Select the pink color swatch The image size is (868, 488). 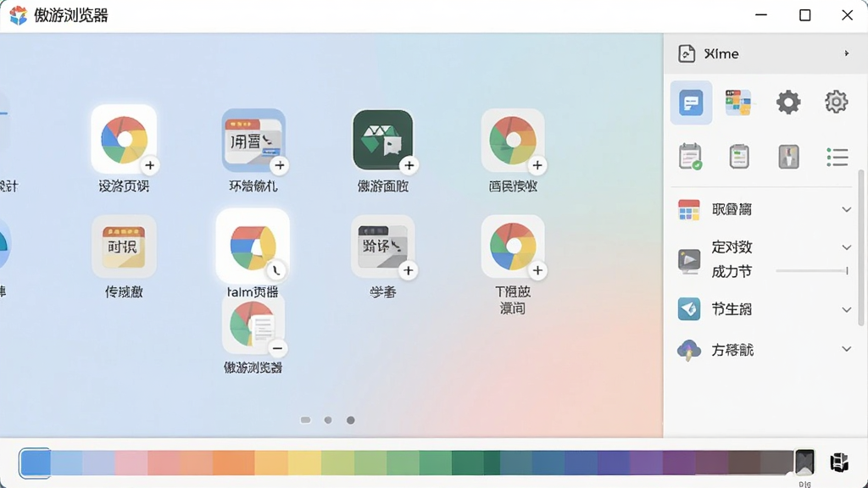131,463
